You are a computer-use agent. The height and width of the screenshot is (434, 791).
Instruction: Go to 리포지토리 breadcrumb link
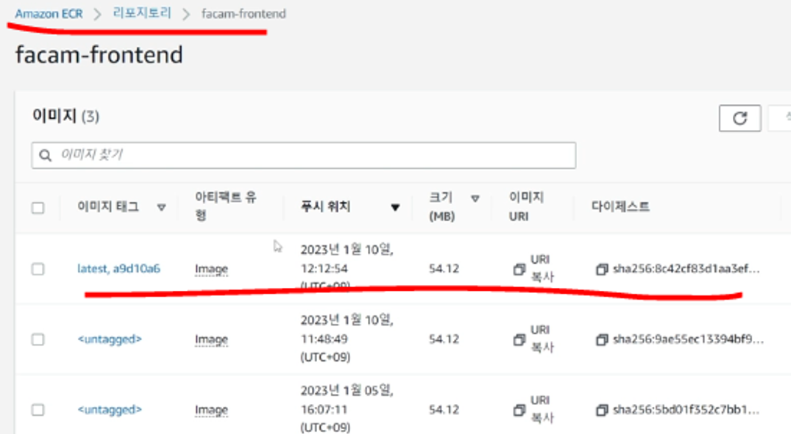[142, 13]
